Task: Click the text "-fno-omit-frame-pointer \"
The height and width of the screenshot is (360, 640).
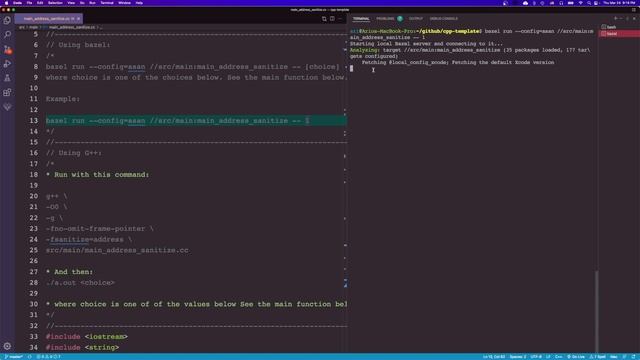Action: click(x=100, y=229)
